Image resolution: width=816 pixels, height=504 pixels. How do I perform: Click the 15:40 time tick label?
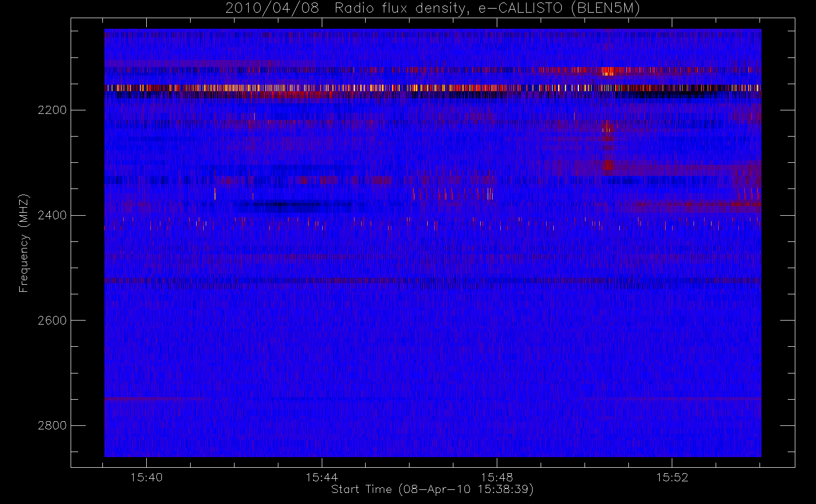pyautogui.click(x=146, y=477)
